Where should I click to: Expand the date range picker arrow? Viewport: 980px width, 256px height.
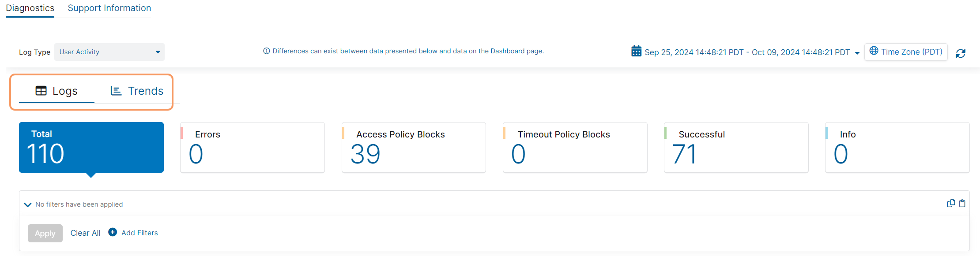click(x=857, y=53)
